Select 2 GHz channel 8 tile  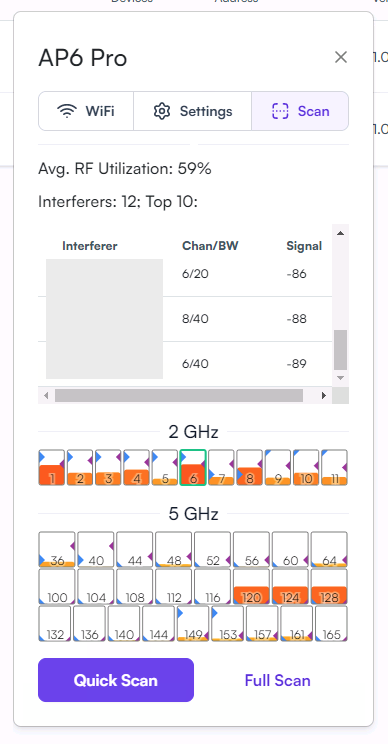pyautogui.click(x=249, y=467)
